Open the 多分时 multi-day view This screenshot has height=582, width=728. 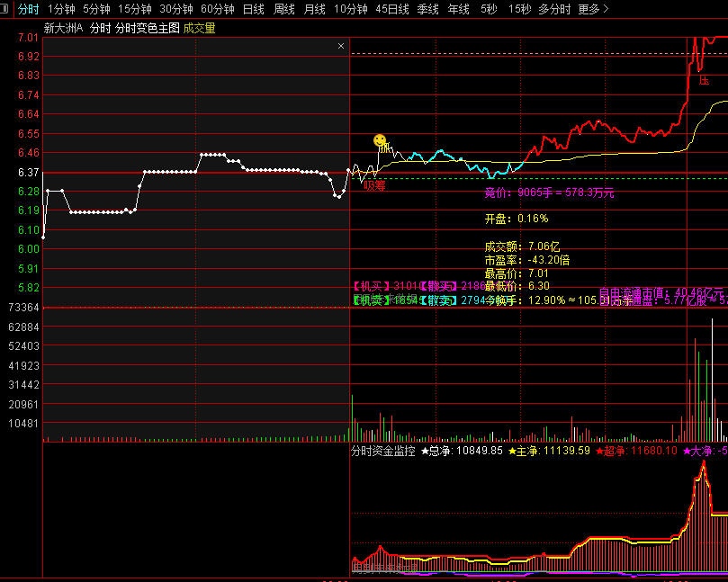[554, 9]
